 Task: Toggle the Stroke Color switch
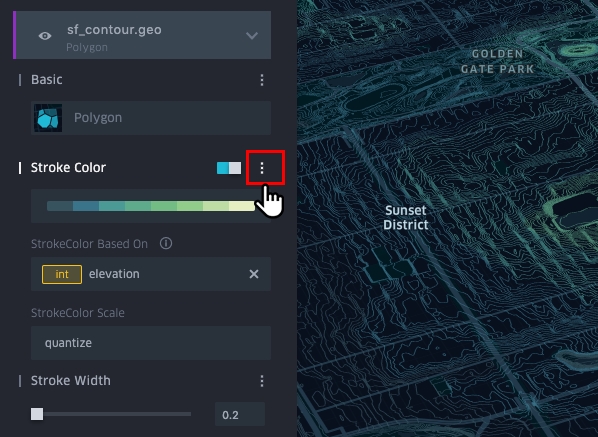click(229, 168)
